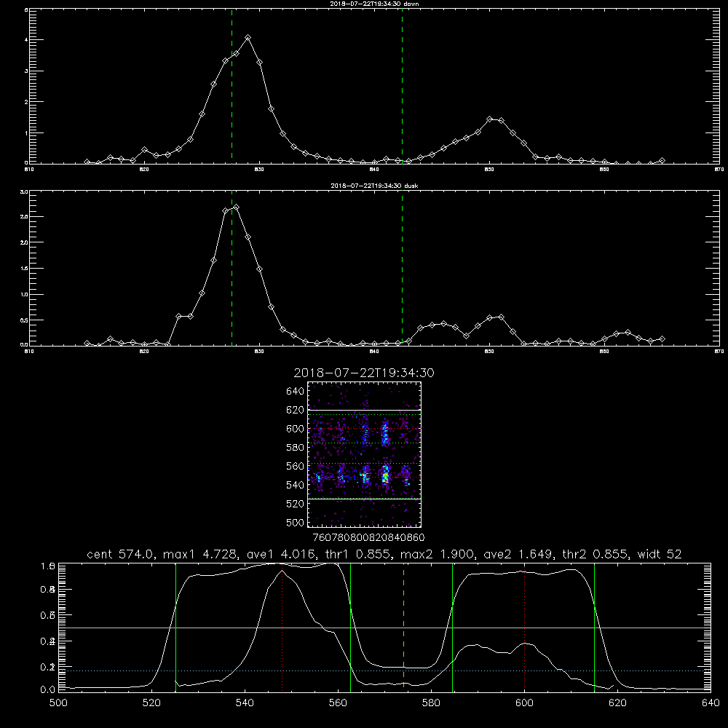Click the dawn curve's secondary peak near 850
This screenshot has width=728, height=728.
(489, 119)
